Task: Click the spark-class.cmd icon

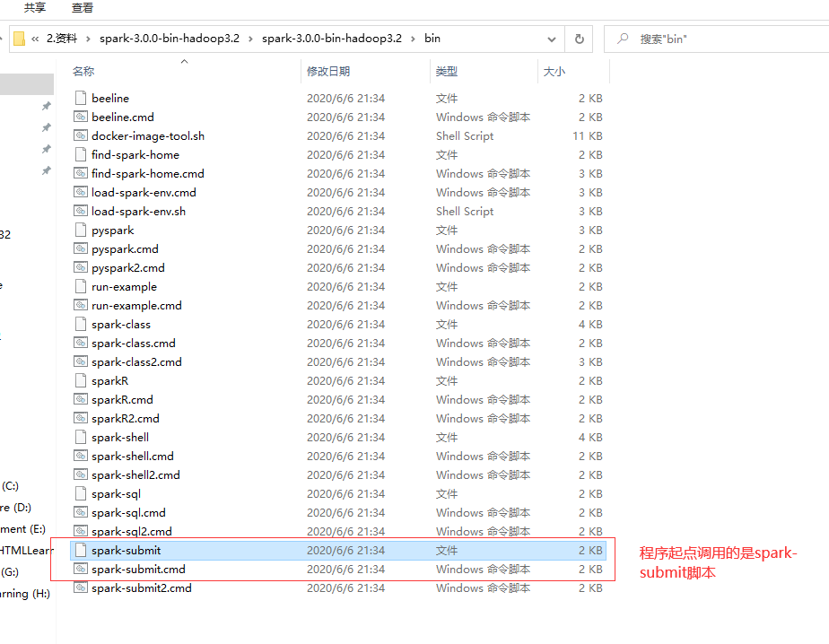Action: pos(81,343)
